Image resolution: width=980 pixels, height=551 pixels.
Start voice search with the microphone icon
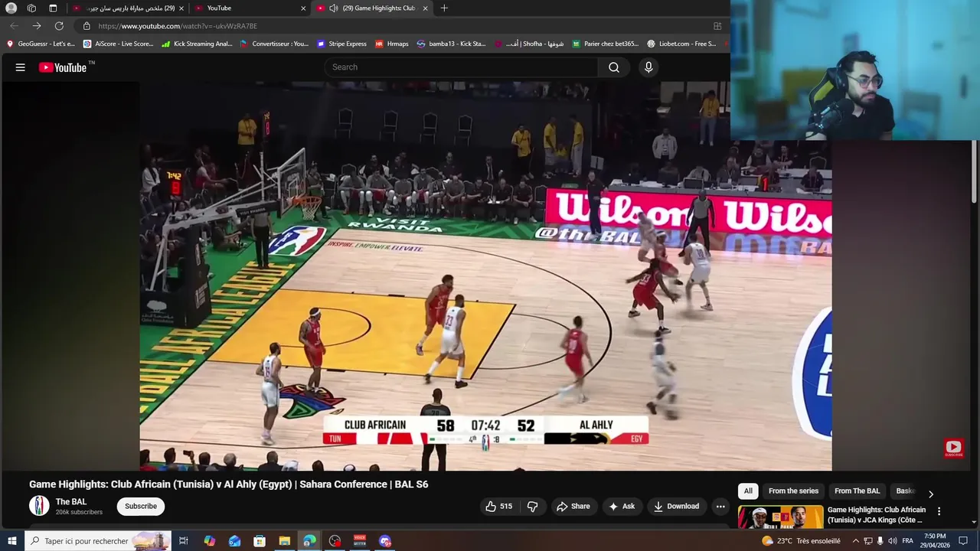coord(648,67)
